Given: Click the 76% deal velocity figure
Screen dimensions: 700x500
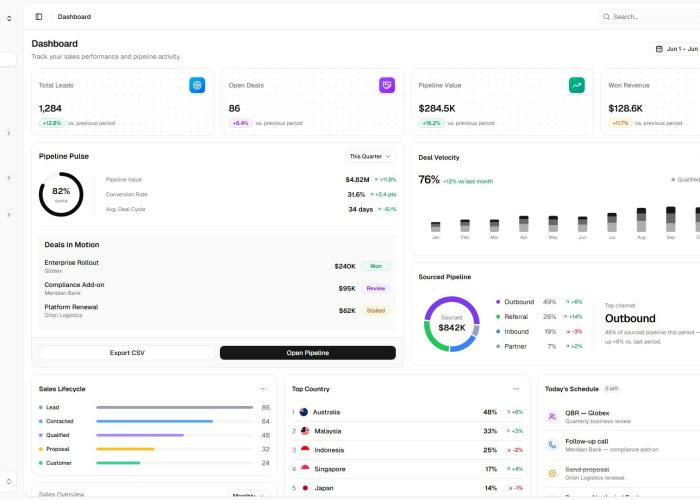Looking at the screenshot, I should pos(429,179).
